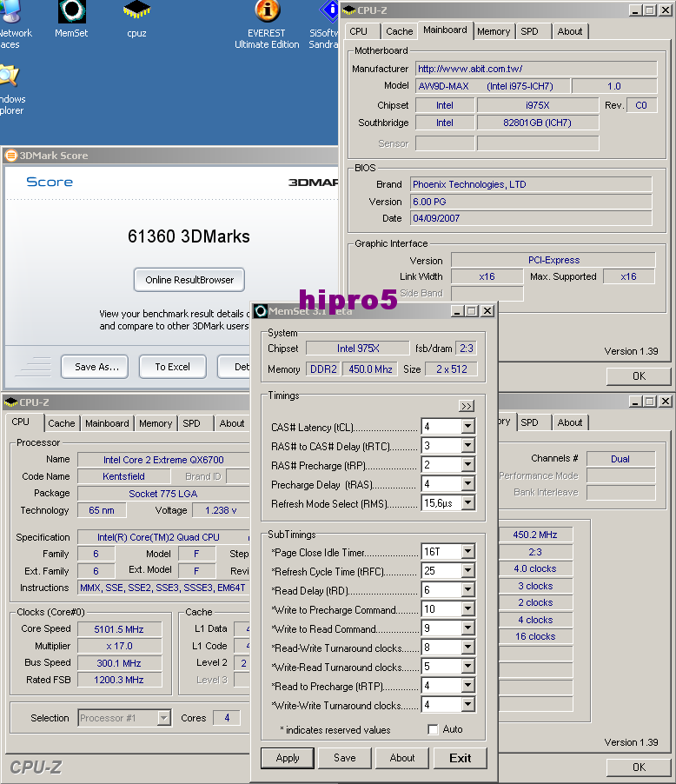676x784 pixels.
Task: Switch to CPU tab in top-right CPU-Z
Action: point(359,31)
